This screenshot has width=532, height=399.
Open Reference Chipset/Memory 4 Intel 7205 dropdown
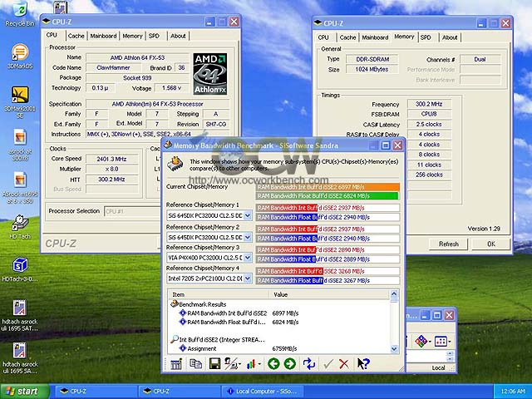[248, 278]
